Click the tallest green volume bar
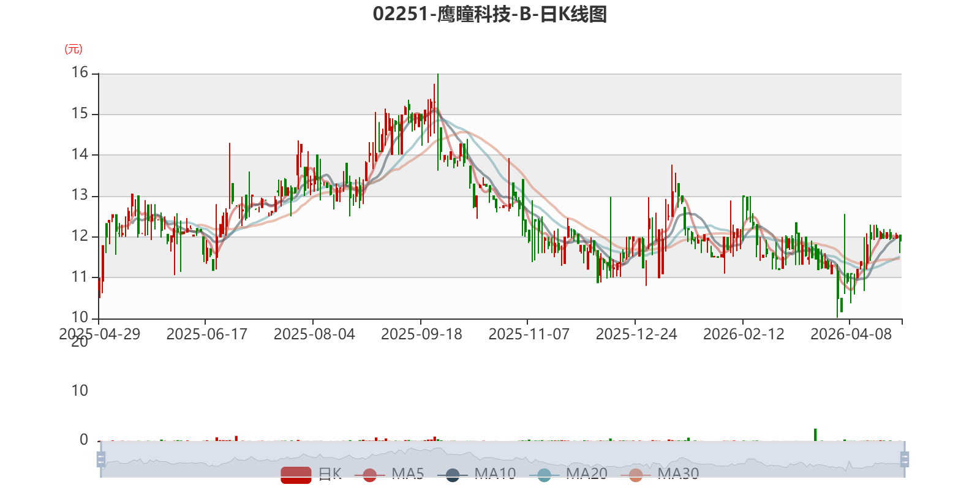 815,434
